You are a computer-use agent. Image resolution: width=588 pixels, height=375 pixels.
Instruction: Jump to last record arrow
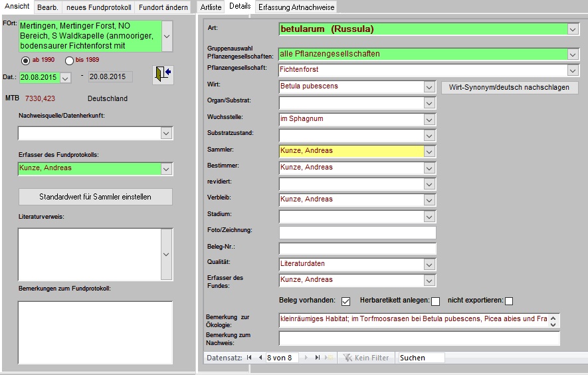tap(318, 358)
